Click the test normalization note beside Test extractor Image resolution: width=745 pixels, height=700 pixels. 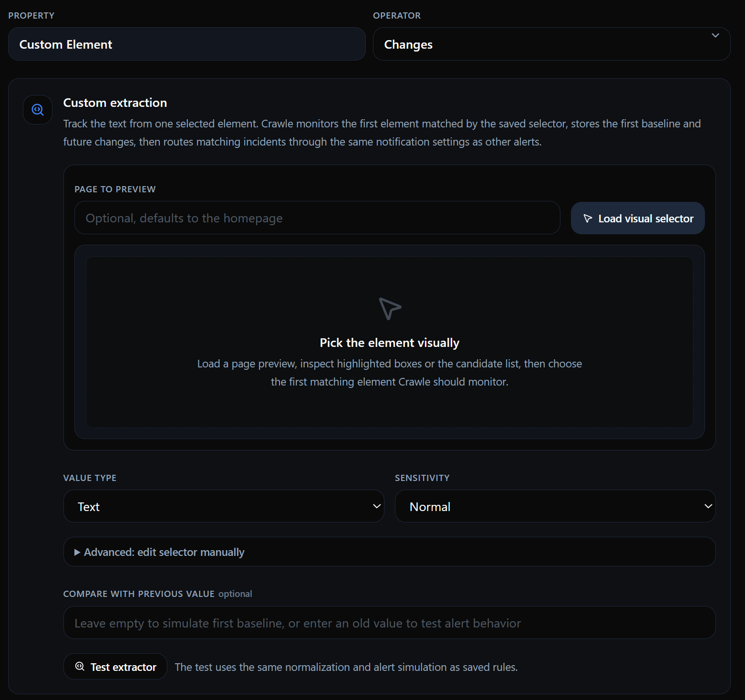tap(346, 667)
